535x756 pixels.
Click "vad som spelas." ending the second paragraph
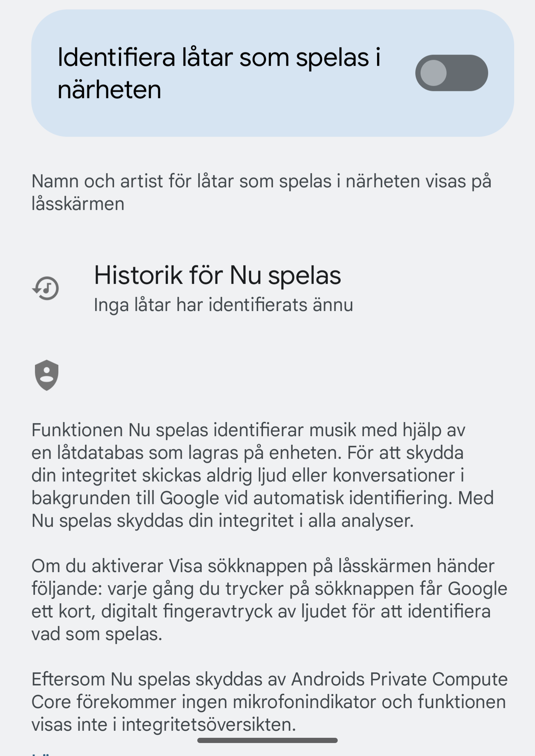(x=97, y=634)
